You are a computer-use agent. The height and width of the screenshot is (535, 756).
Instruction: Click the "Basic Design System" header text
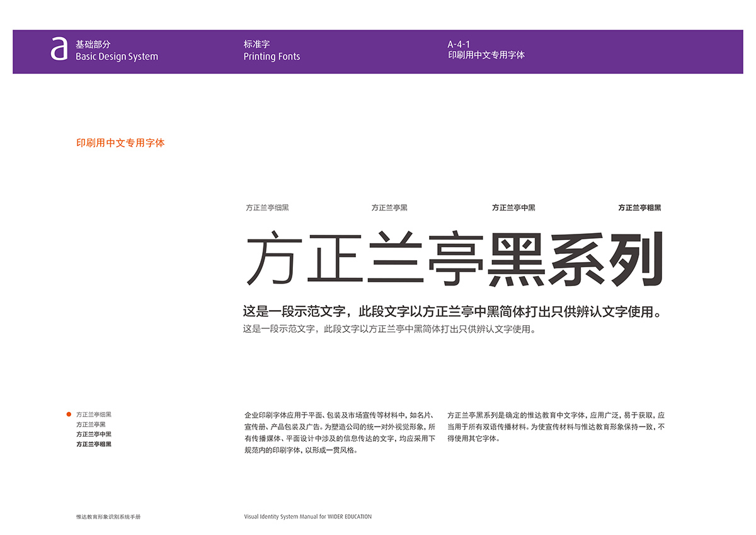[x=117, y=57]
